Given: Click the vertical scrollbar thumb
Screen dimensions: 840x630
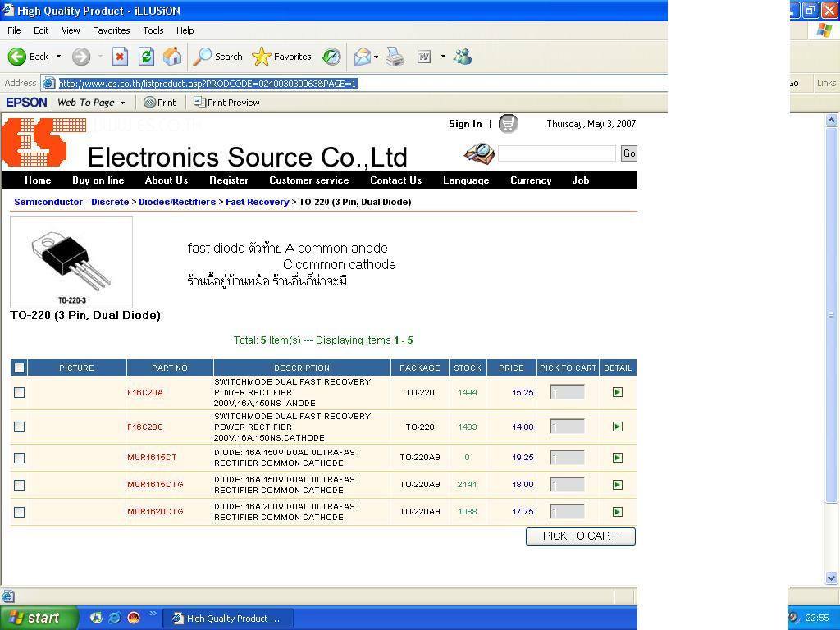Looking at the screenshot, I should pos(831,315).
